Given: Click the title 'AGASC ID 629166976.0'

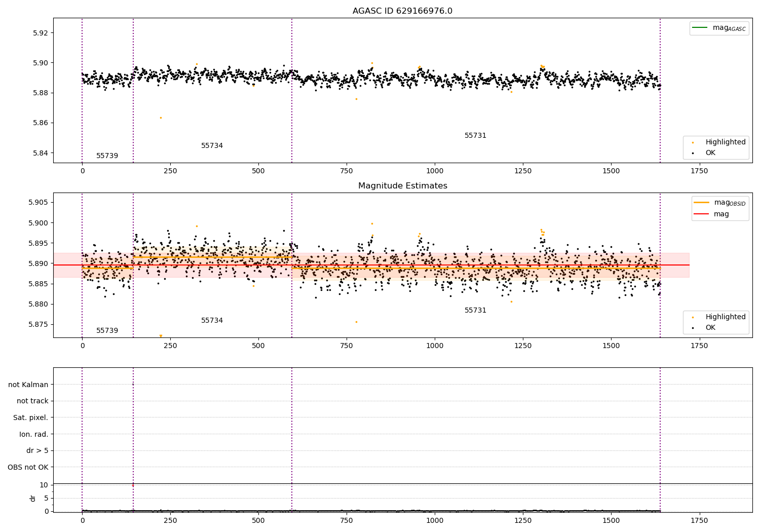Looking at the screenshot, I should pyautogui.click(x=402, y=11).
